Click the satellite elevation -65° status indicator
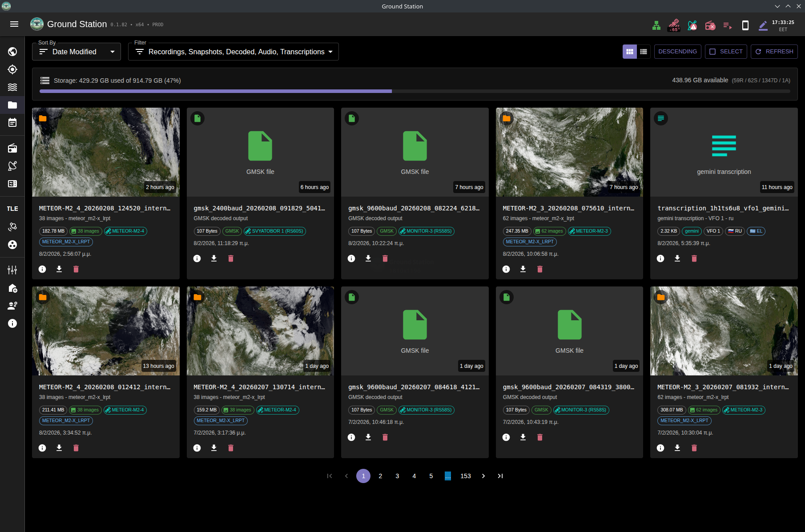The width and height of the screenshot is (805, 532). (x=674, y=25)
